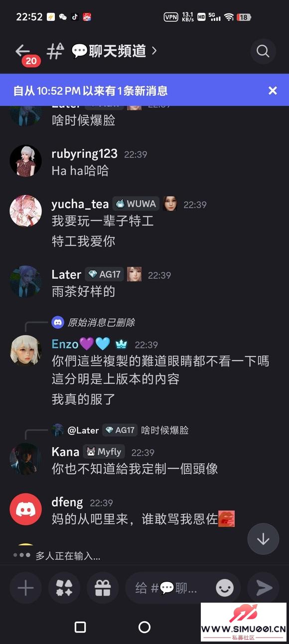Open the apps launcher icon
The image size is (289, 644).
(64, 588)
